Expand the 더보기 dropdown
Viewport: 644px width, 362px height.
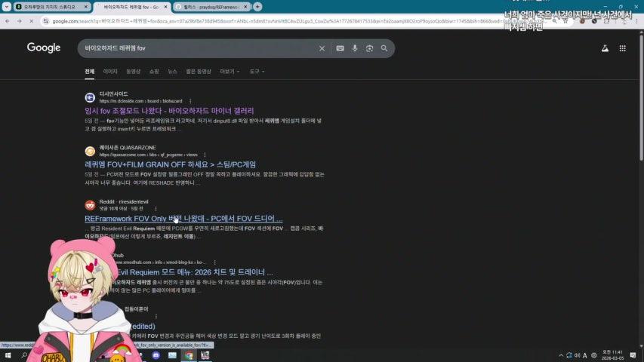click(x=230, y=72)
